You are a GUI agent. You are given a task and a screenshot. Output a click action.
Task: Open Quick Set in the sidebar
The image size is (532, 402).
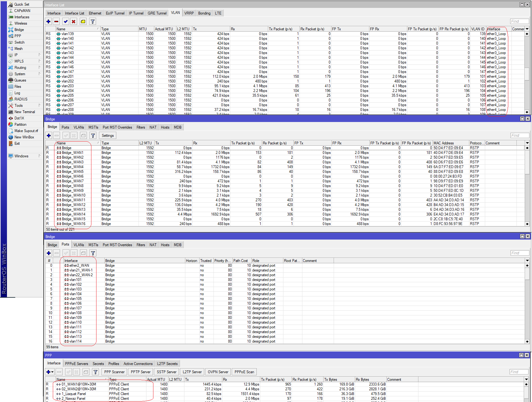(x=21, y=4)
